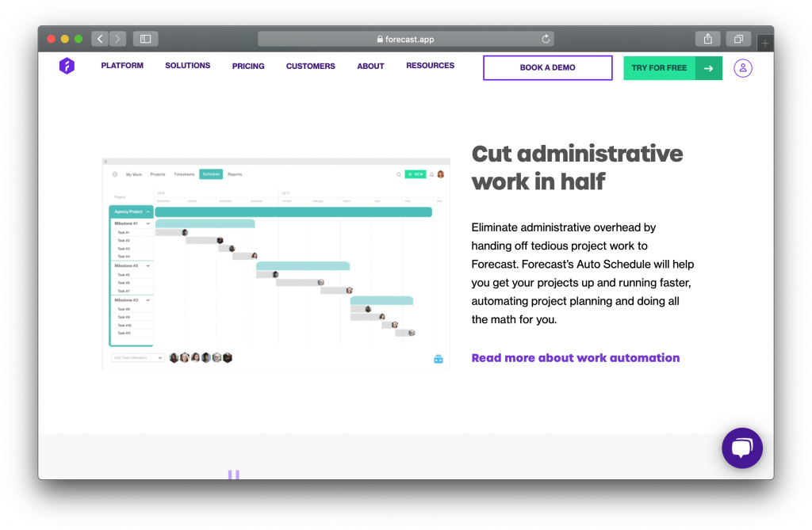This screenshot has width=812, height=530.
Task: Open a new Safari tab
Action: (x=765, y=44)
